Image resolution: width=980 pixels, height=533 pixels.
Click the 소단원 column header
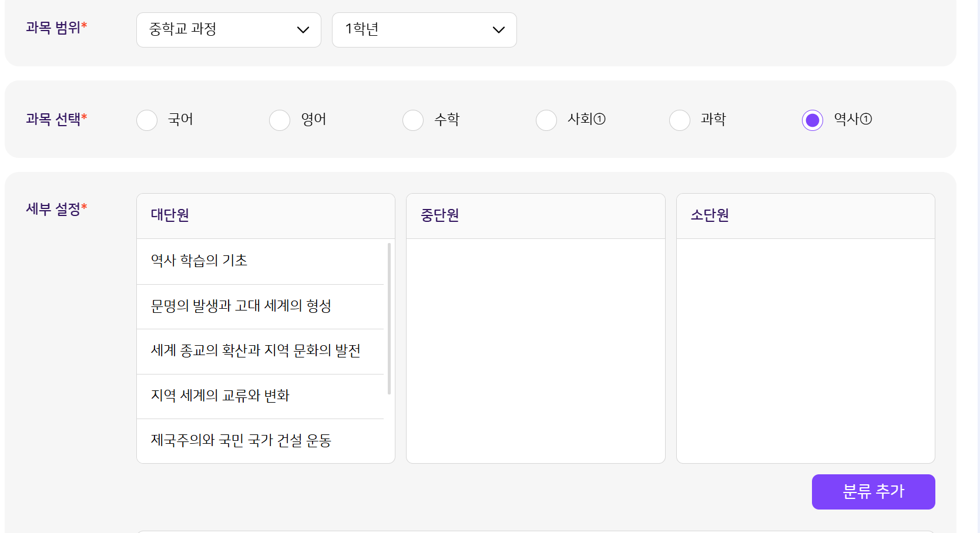click(710, 215)
